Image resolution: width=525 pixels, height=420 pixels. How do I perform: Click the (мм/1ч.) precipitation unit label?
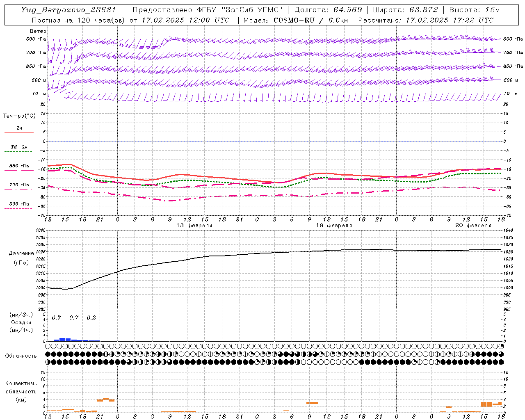click(x=21, y=330)
